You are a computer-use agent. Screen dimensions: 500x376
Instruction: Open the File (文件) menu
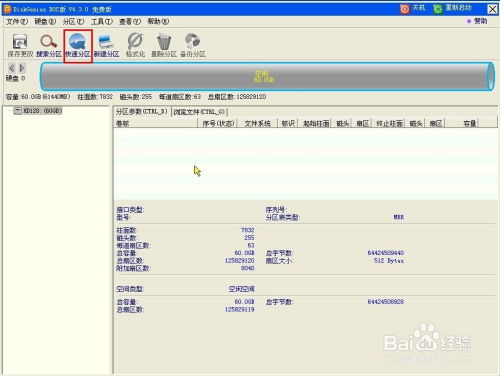click(x=17, y=21)
